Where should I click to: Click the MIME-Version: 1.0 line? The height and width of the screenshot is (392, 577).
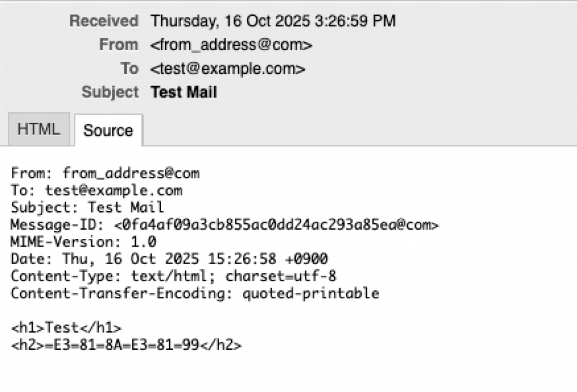pyautogui.click(x=83, y=242)
